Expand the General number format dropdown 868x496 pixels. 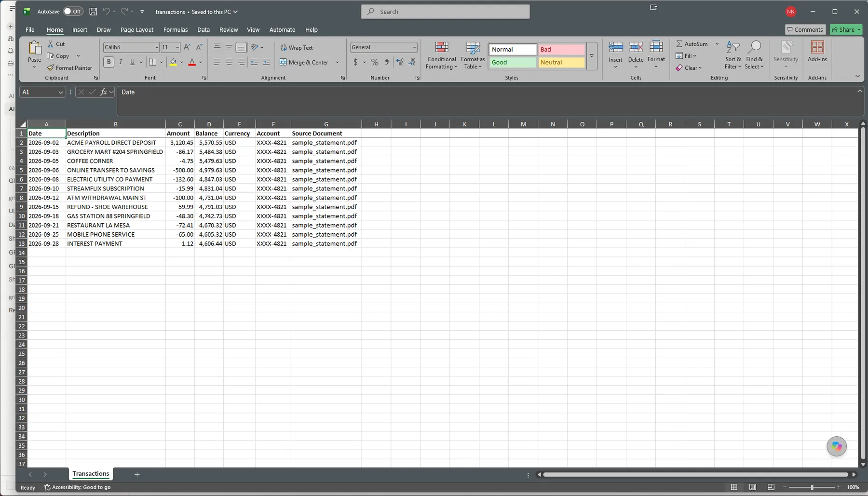[x=414, y=47]
